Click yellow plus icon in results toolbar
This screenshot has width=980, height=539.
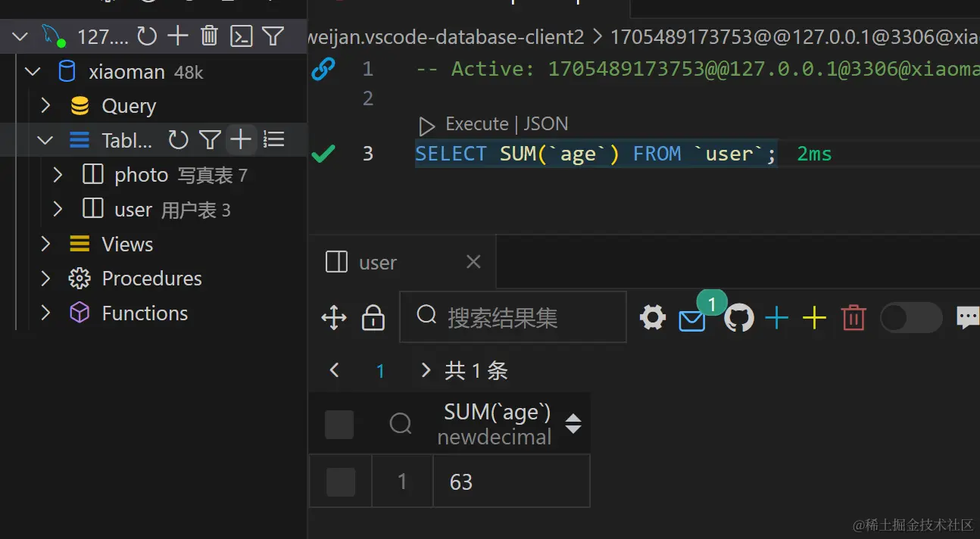tap(814, 318)
